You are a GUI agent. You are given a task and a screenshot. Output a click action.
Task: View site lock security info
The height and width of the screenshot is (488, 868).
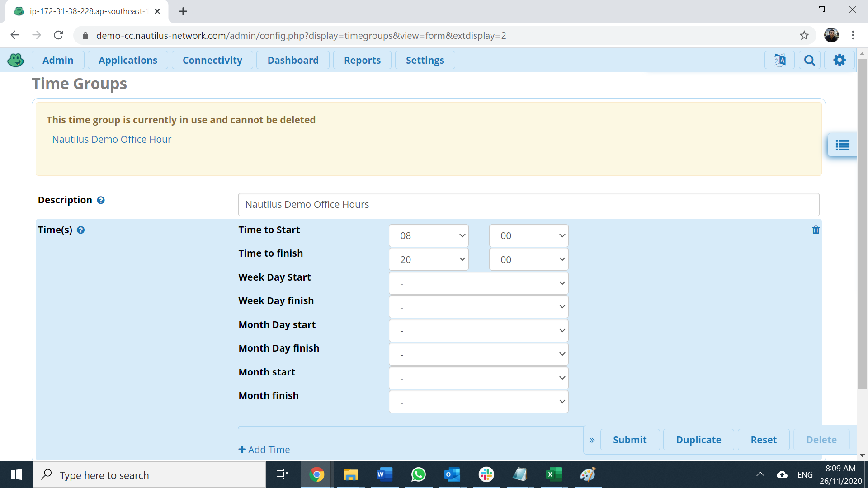pyautogui.click(x=85, y=36)
